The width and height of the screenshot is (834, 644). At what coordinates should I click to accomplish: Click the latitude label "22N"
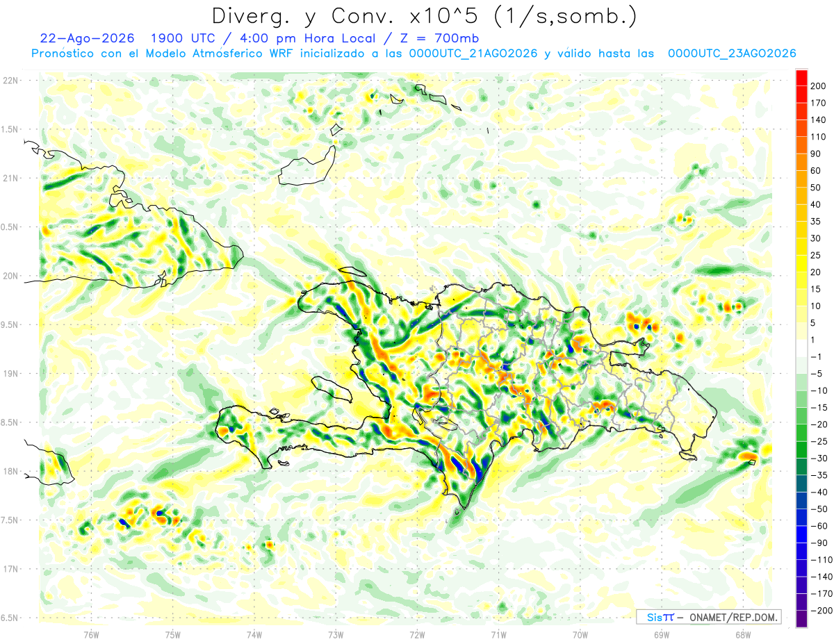[x=10, y=81]
